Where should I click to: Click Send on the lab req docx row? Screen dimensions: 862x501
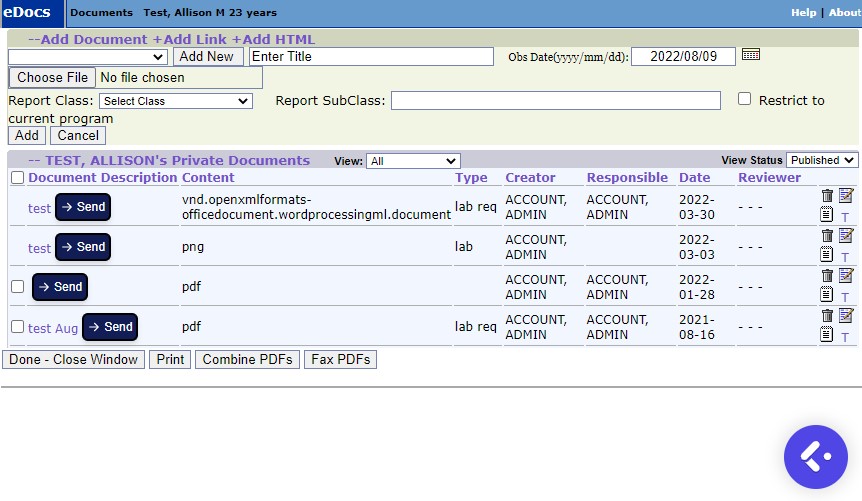coord(82,207)
